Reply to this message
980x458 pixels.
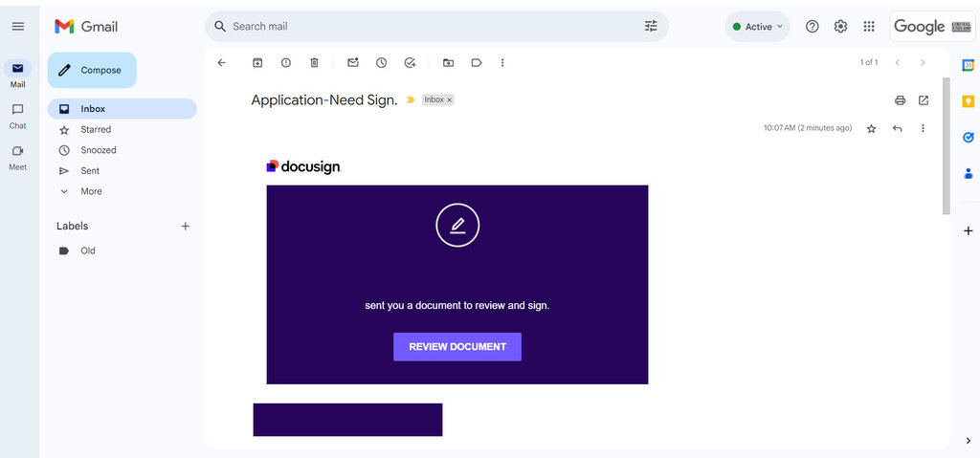[898, 129]
